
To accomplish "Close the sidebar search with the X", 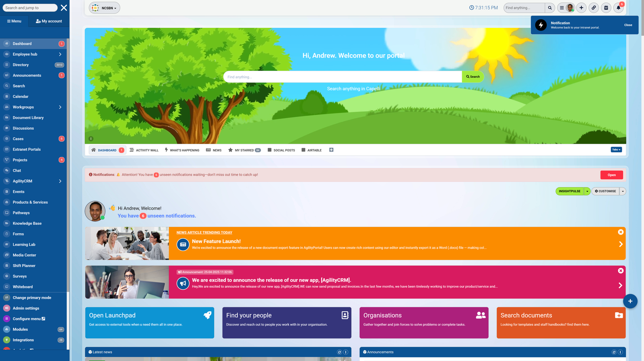I will [x=64, y=8].
